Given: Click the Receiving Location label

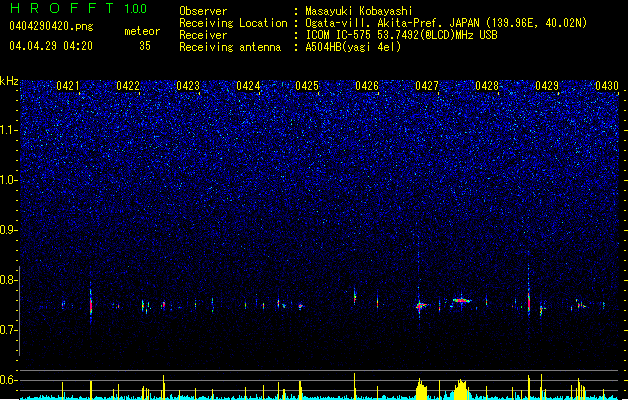Looking at the screenshot, I should (233, 23).
